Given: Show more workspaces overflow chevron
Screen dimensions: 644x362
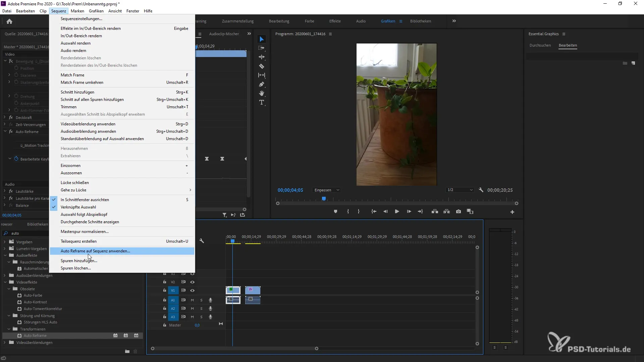Looking at the screenshot, I should [x=454, y=21].
